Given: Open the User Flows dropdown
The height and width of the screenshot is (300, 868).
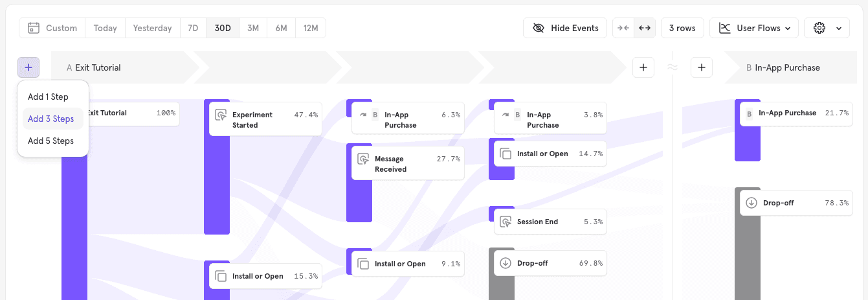Looking at the screenshot, I should pos(754,28).
